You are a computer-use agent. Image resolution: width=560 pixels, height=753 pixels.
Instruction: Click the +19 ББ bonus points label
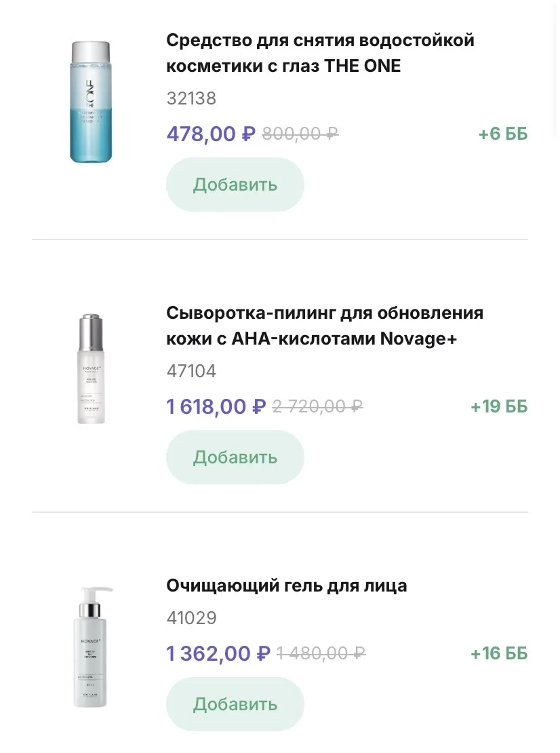point(498,407)
